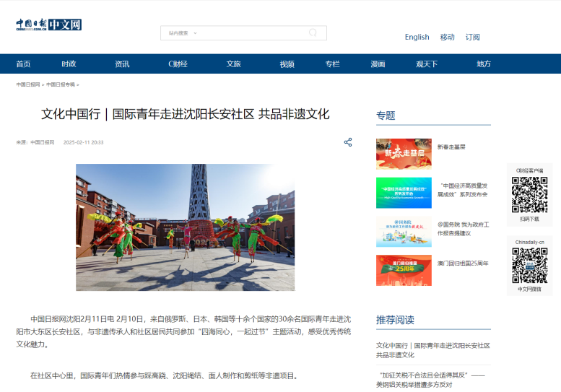Image resolution: width=561 pixels, height=392 pixels.
Task: Click the share icon beside article date
Action: 348,142
